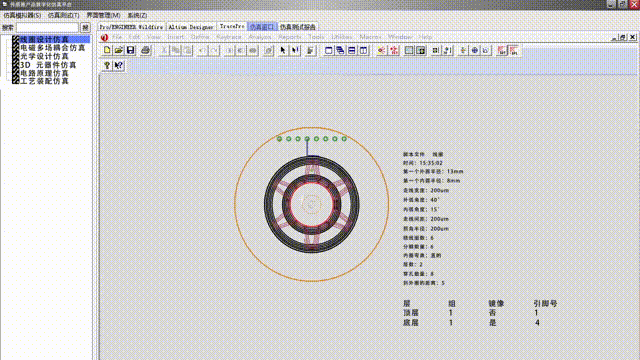This screenshot has width=640, height=360.
Task: Click the Paste clipboard toolbar icon
Action: pos(187,50)
